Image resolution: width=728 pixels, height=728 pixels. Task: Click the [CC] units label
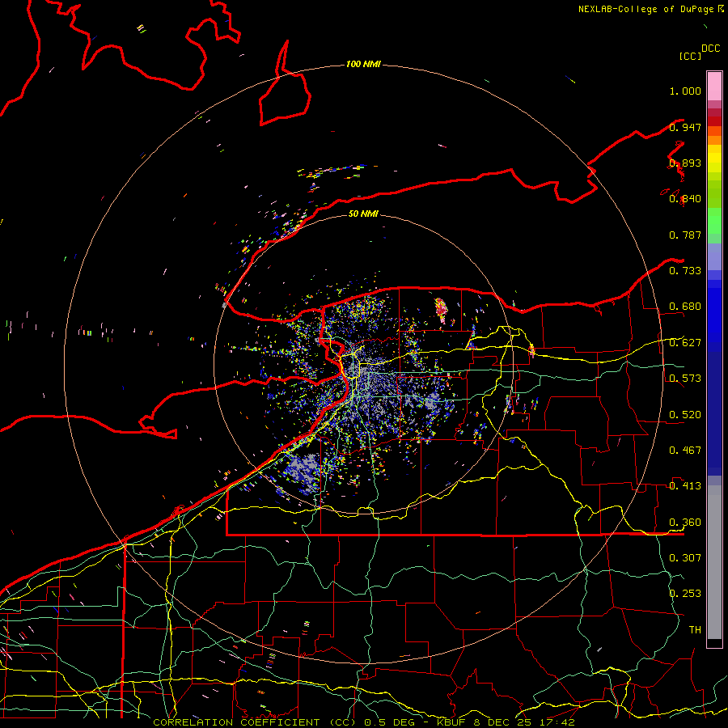[x=690, y=56]
